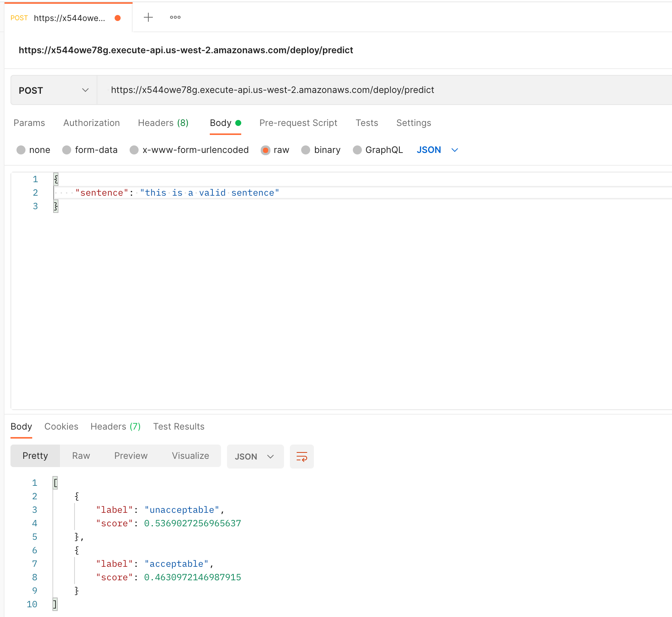Open the POST method dropdown
The image size is (672, 617).
click(x=54, y=90)
